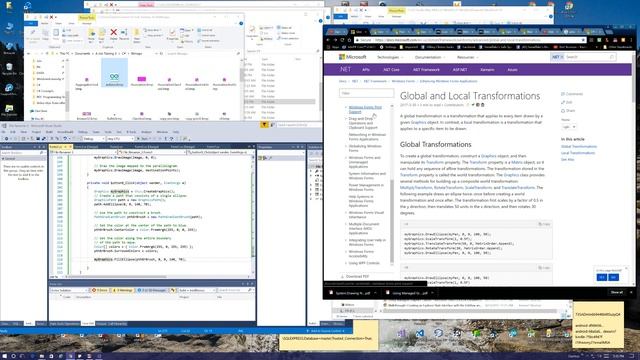
Task: Click ASP.NET in purple navigation bar
Action: click(x=460, y=70)
